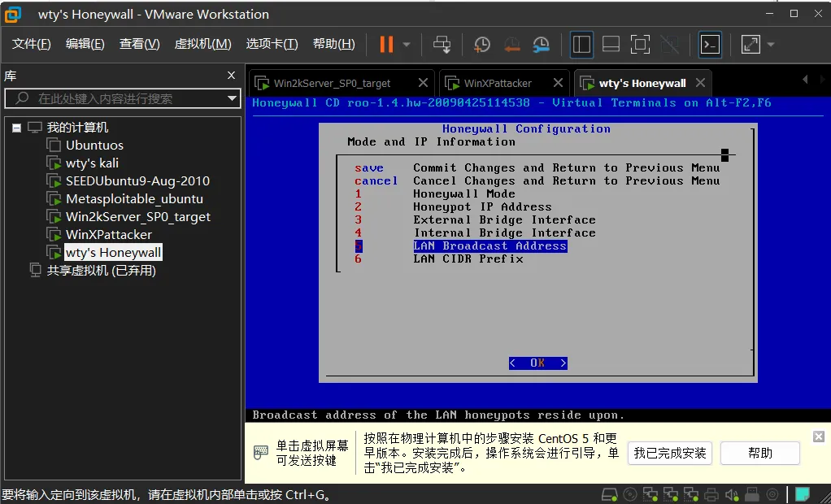The height and width of the screenshot is (504, 831).
Task: Select menu item 5 LAN Broadcast Address
Action: click(489, 246)
